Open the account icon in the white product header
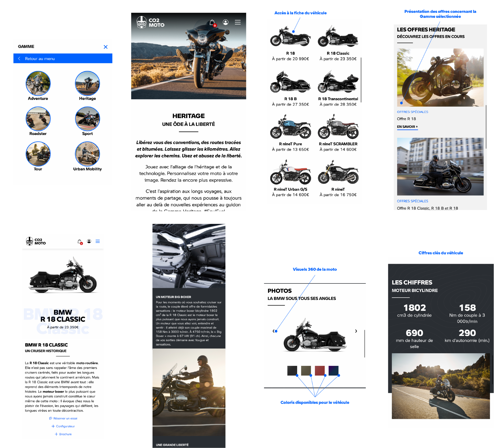 pos(89,241)
